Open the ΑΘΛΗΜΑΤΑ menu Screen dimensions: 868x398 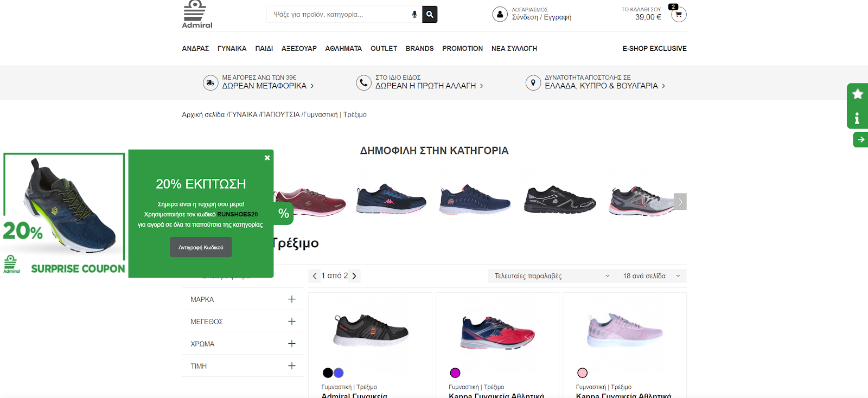point(343,48)
